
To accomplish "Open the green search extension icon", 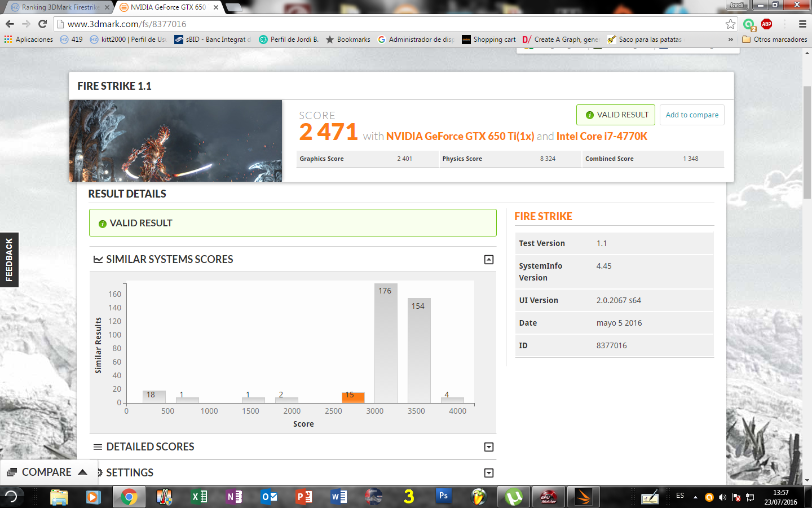I will [749, 24].
